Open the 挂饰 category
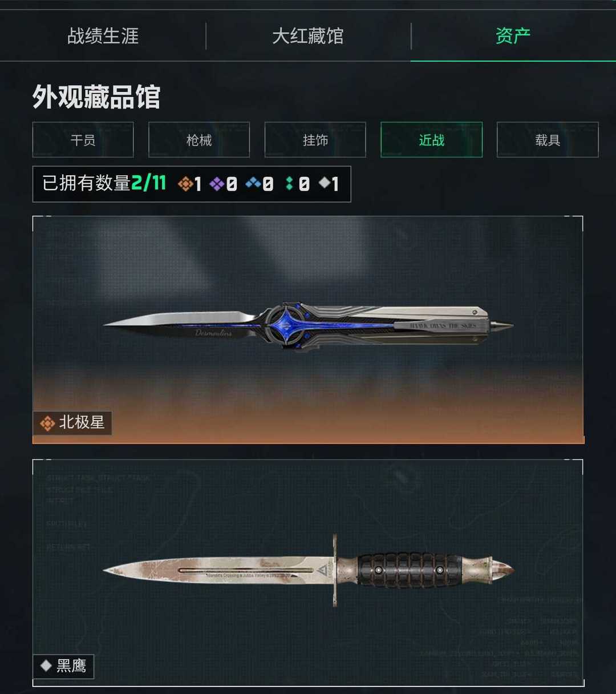Screen dimensions: 616x694 (x=315, y=140)
